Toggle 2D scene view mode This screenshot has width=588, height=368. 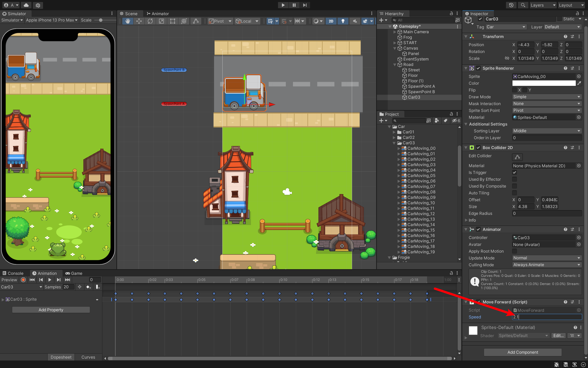(331, 21)
